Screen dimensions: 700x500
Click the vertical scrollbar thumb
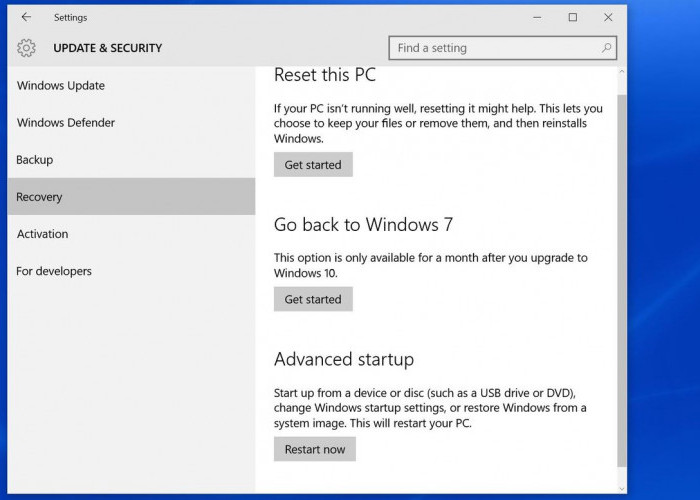(623, 280)
